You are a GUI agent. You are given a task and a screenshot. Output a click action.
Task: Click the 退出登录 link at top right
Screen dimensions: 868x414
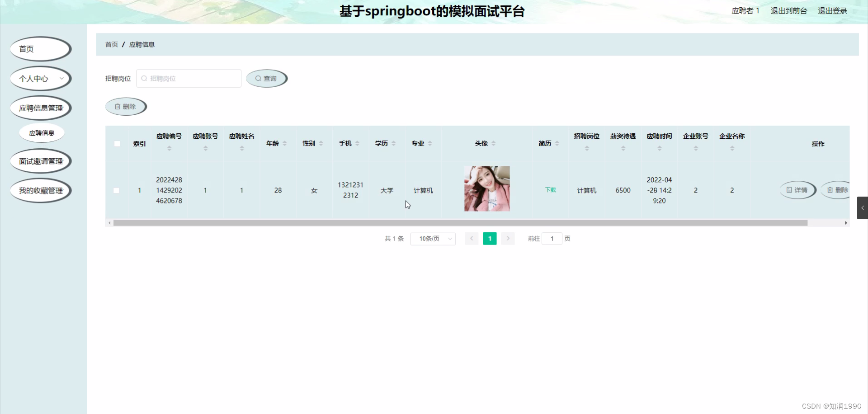click(x=832, y=11)
